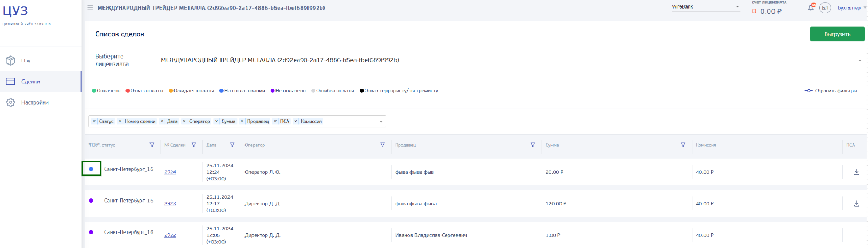Click the box icon next to Пзу
The image size is (868, 248).
coord(10,61)
